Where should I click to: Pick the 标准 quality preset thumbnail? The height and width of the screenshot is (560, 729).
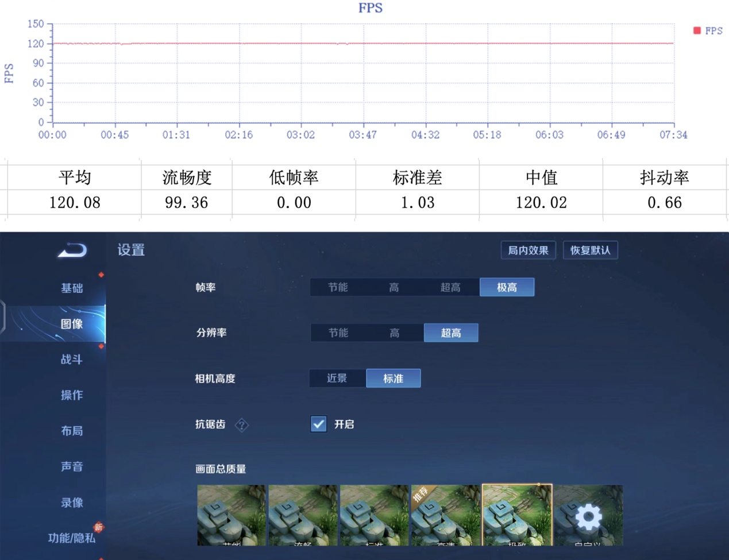coord(374,515)
